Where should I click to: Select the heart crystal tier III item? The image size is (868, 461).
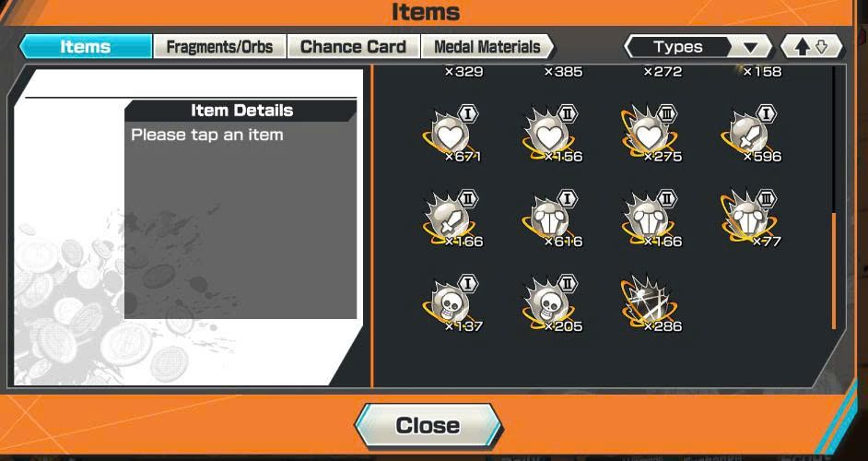(x=651, y=134)
